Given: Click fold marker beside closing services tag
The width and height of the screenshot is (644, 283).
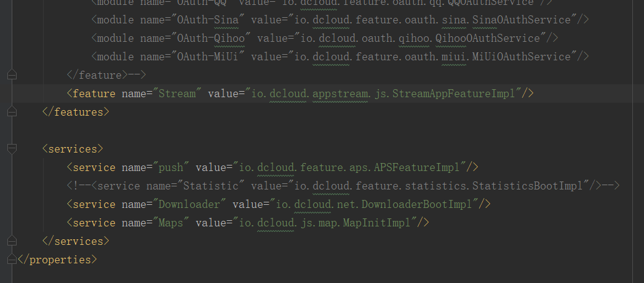Looking at the screenshot, I should (12, 241).
